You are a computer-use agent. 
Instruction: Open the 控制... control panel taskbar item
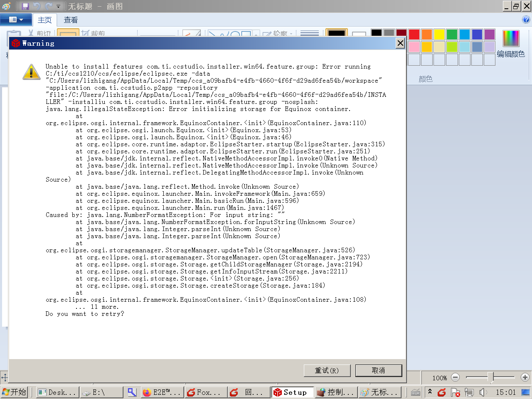[x=335, y=392]
